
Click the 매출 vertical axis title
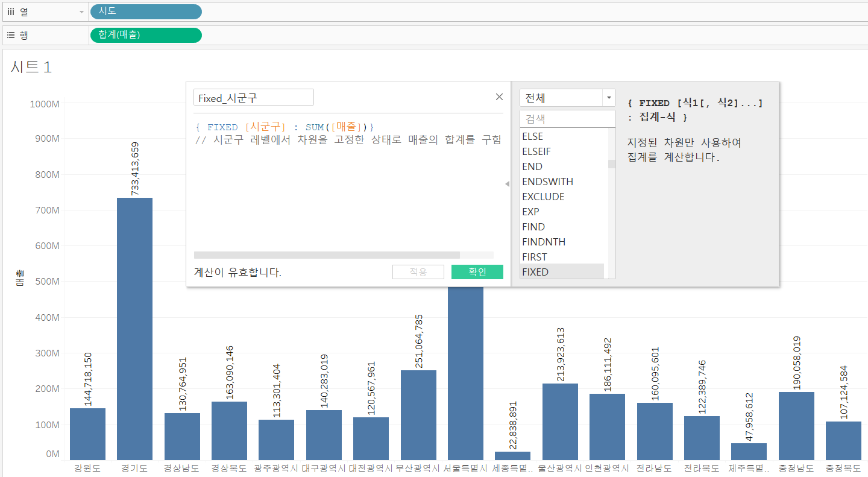pos(19,278)
